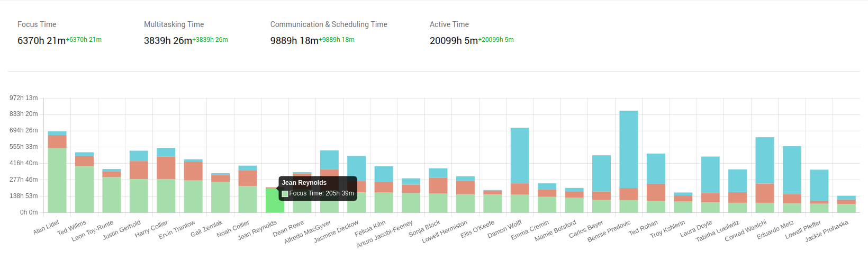This screenshot has height=259, width=868.
Task: Click Ted Rohan's orange bar segment
Action: tap(656, 192)
